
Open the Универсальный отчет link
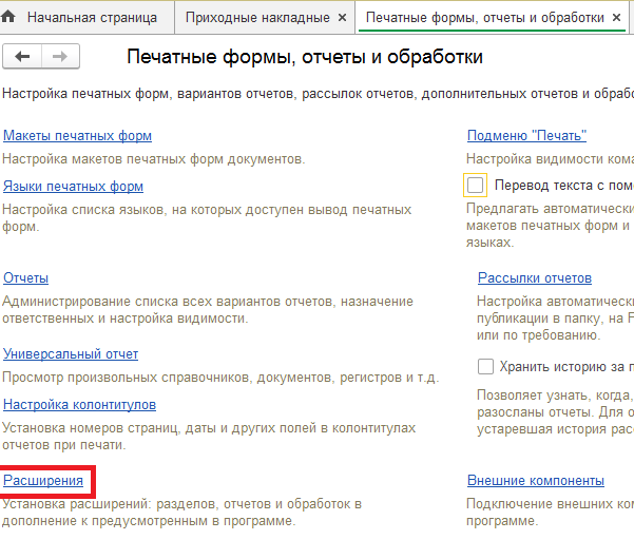click(x=70, y=354)
